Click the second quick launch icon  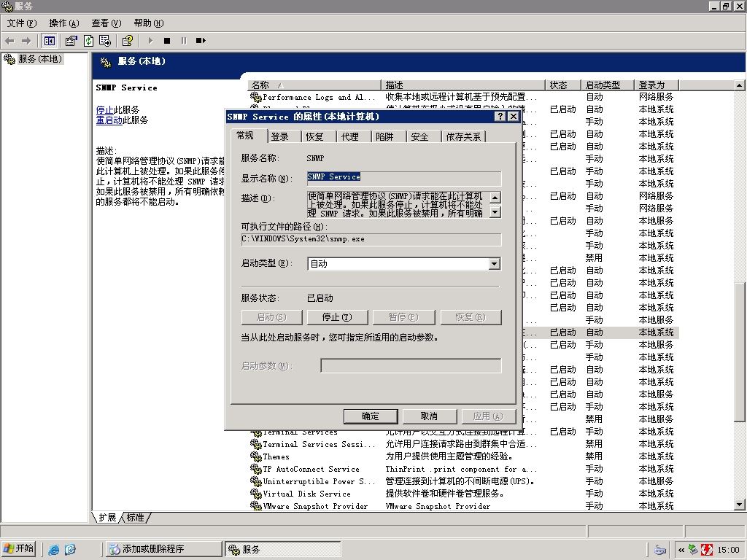tap(70, 550)
